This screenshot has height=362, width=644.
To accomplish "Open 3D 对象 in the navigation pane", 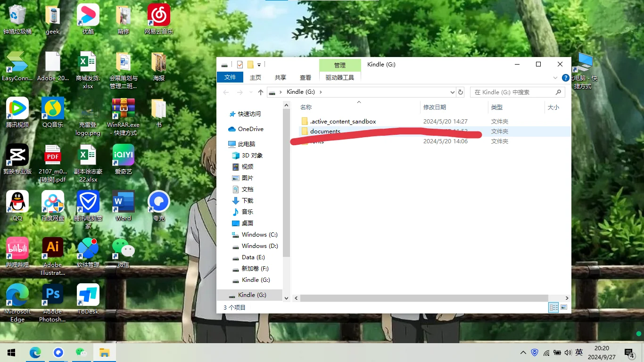I will click(x=252, y=156).
